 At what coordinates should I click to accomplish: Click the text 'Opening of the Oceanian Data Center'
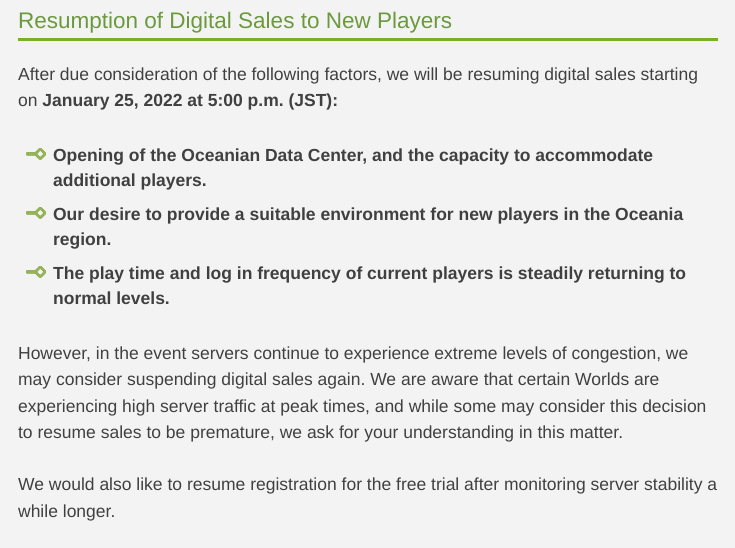[210, 155]
